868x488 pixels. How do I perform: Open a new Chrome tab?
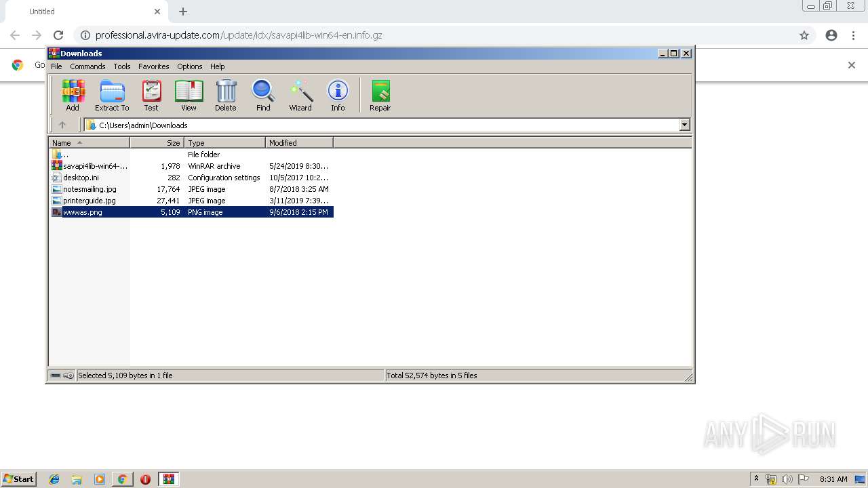click(x=183, y=12)
